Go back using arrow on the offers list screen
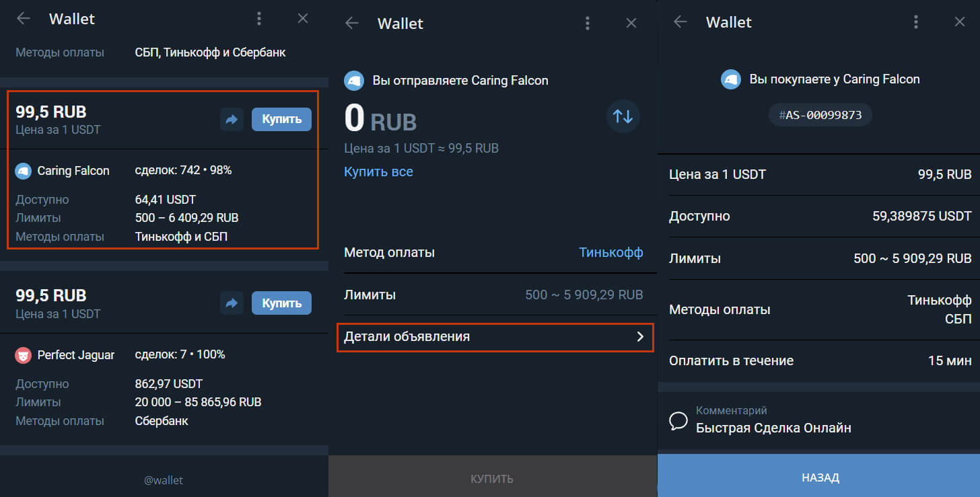Image resolution: width=980 pixels, height=497 pixels. pos(24,19)
